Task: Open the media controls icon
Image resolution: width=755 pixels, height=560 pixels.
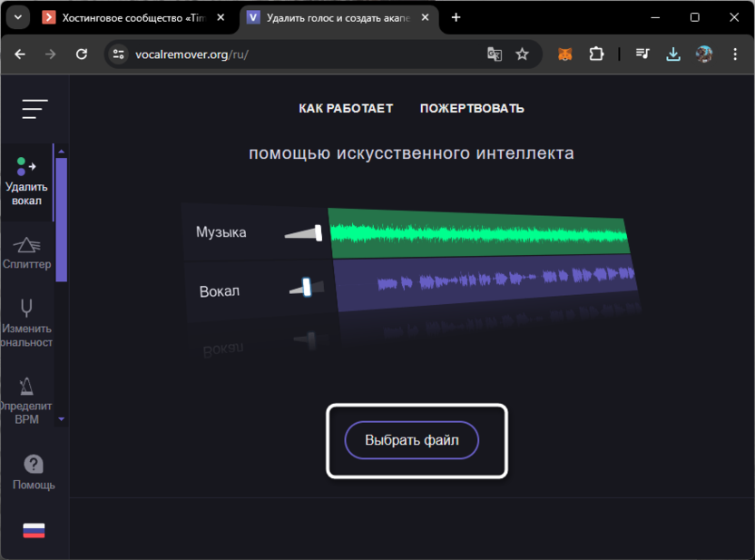Action: pyautogui.click(x=642, y=54)
